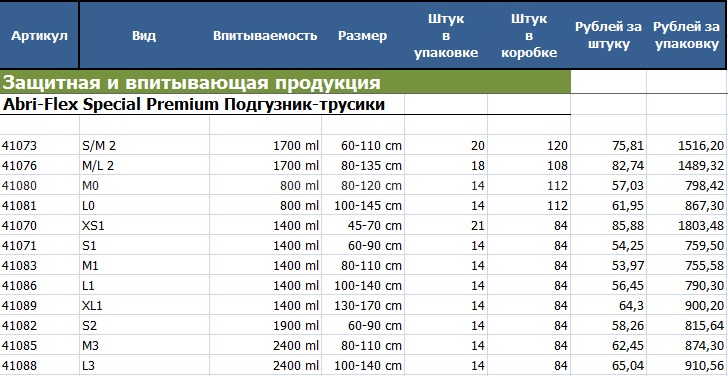Click the 130-170 cm size cell
Image resolution: width=728 pixels, height=376 pixels.
point(363,305)
